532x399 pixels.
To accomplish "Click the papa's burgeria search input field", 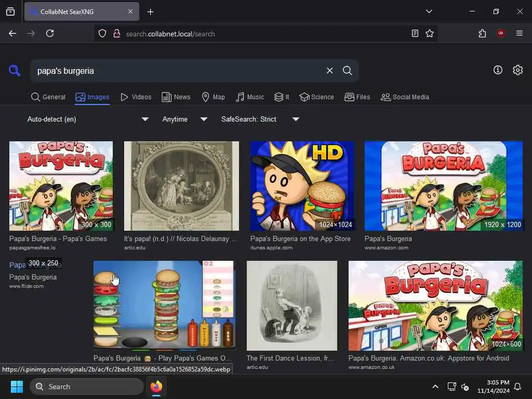I will (178, 71).
